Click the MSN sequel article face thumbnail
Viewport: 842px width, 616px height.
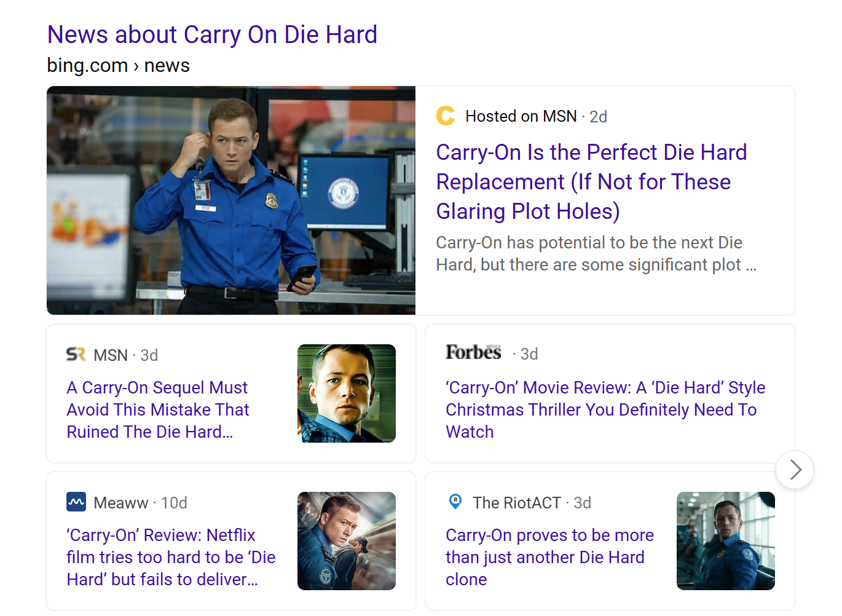(x=346, y=393)
